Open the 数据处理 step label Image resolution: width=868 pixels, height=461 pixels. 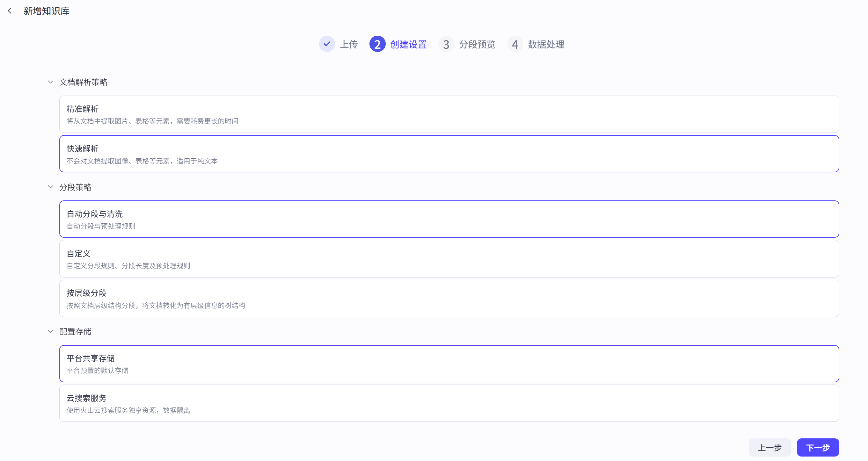tap(546, 44)
